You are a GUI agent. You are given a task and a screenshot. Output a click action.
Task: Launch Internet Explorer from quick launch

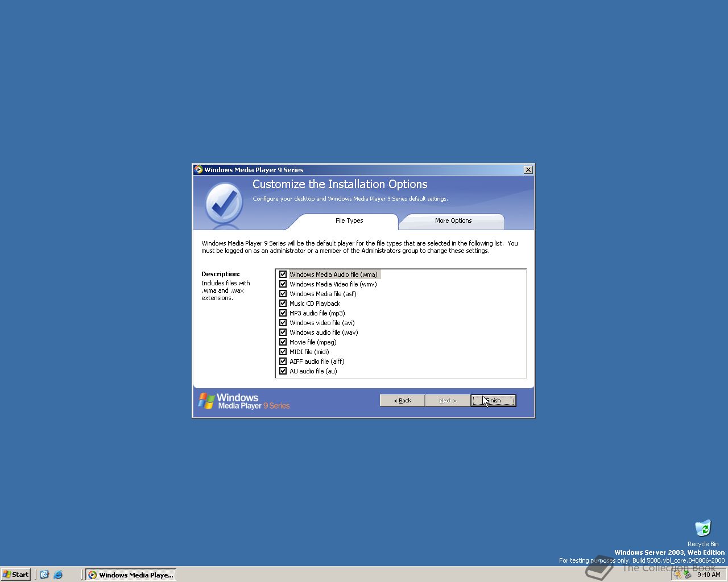click(58, 575)
